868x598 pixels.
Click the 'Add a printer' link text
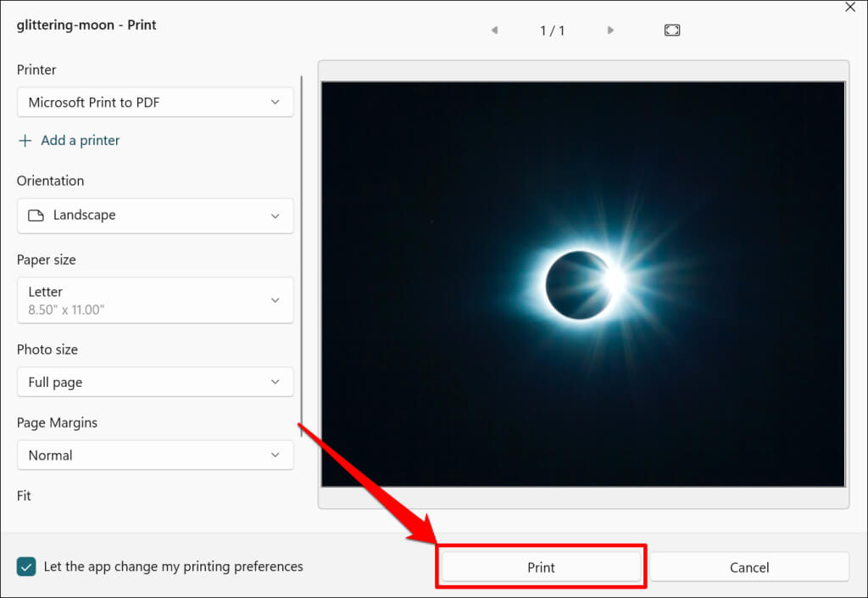click(x=81, y=141)
